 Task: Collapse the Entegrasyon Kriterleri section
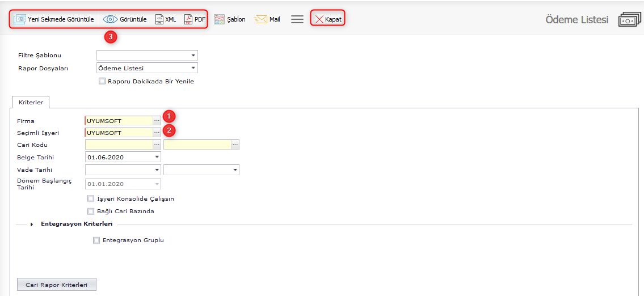click(32, 225)
